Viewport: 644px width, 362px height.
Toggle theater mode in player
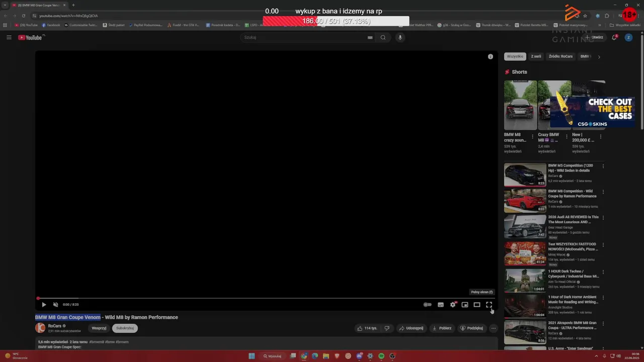pos(477,305)
